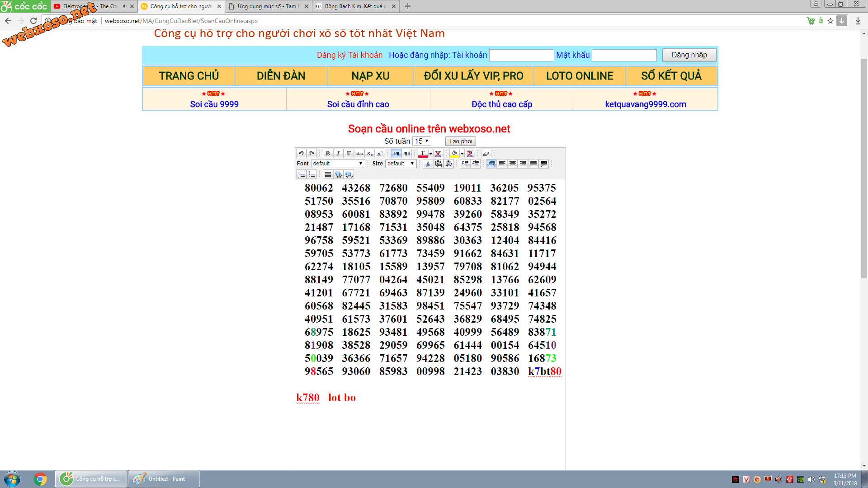Toggle strikethrough formatting
The image size is (868, 488).
coord(359,154)
